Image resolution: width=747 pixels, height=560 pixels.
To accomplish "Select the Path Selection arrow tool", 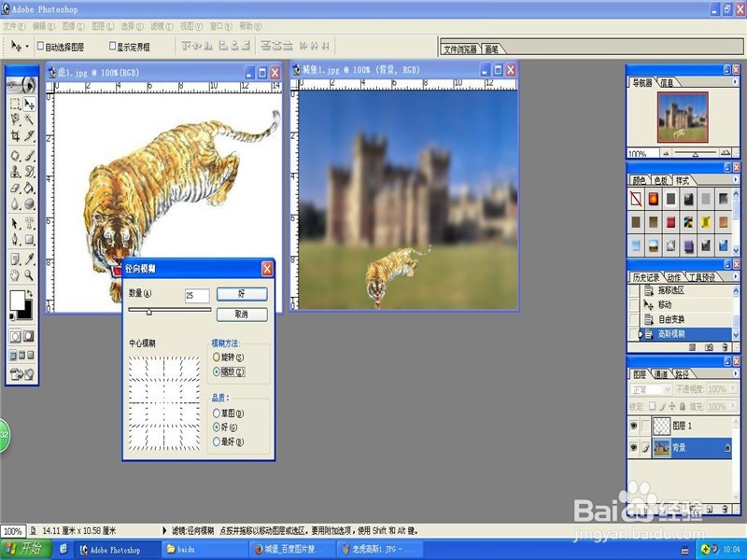I will pos(15,223).
